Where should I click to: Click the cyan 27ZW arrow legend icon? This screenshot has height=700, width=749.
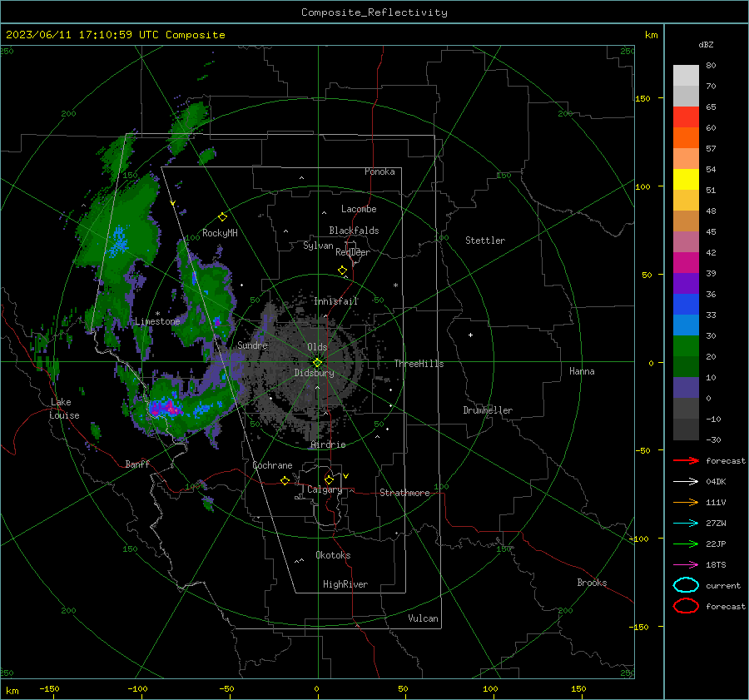[x=686, y=524]
